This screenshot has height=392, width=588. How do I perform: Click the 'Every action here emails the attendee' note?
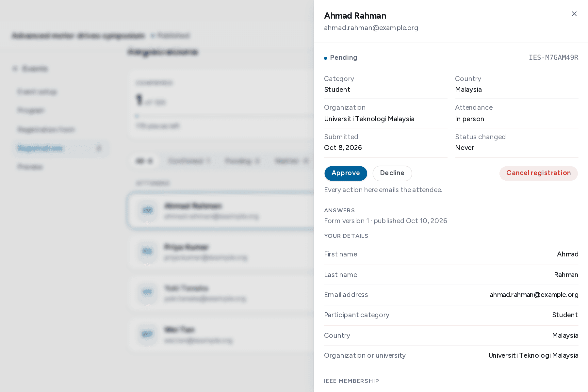pyautogui.click(x=383, y=190)
